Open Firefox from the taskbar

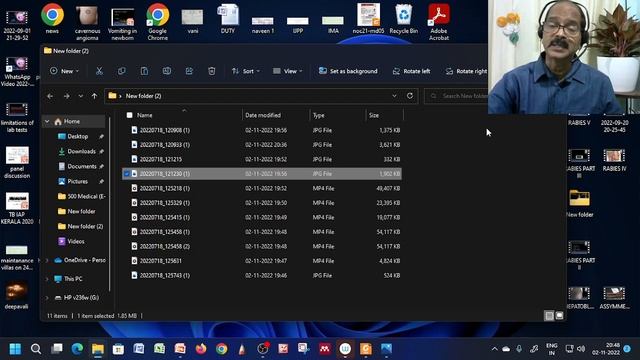pyautogui.click(x=201, y=349)
